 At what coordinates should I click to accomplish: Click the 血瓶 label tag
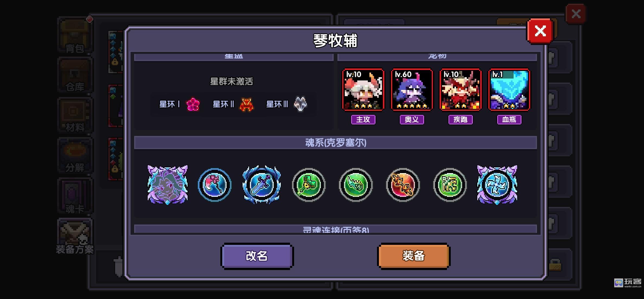pos(509,119)
